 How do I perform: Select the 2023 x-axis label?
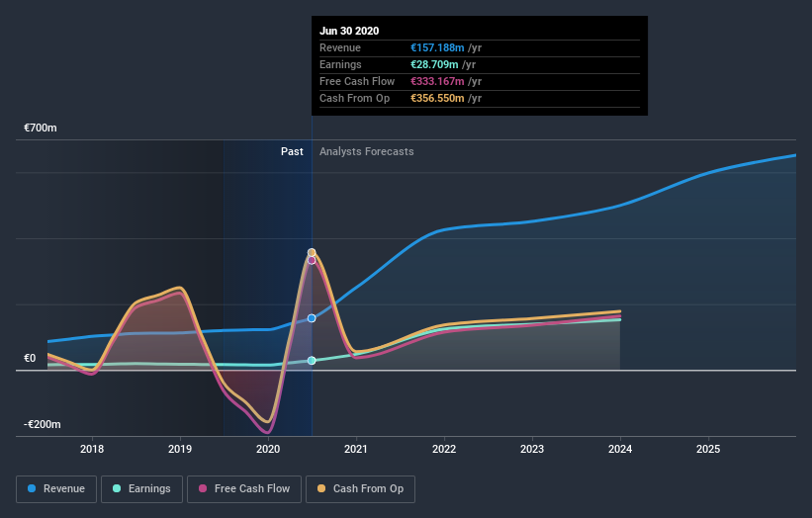[532, 449]
